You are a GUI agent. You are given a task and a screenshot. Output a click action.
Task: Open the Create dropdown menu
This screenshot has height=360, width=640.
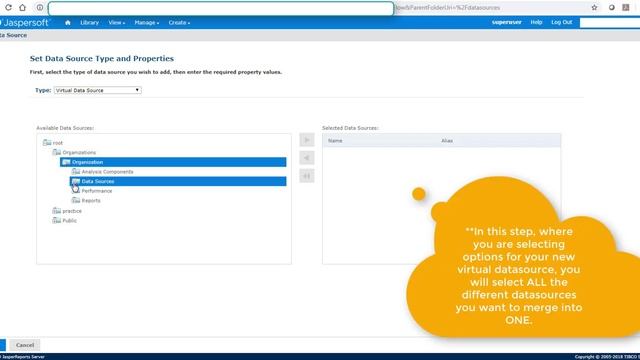(x=179, y=22)
